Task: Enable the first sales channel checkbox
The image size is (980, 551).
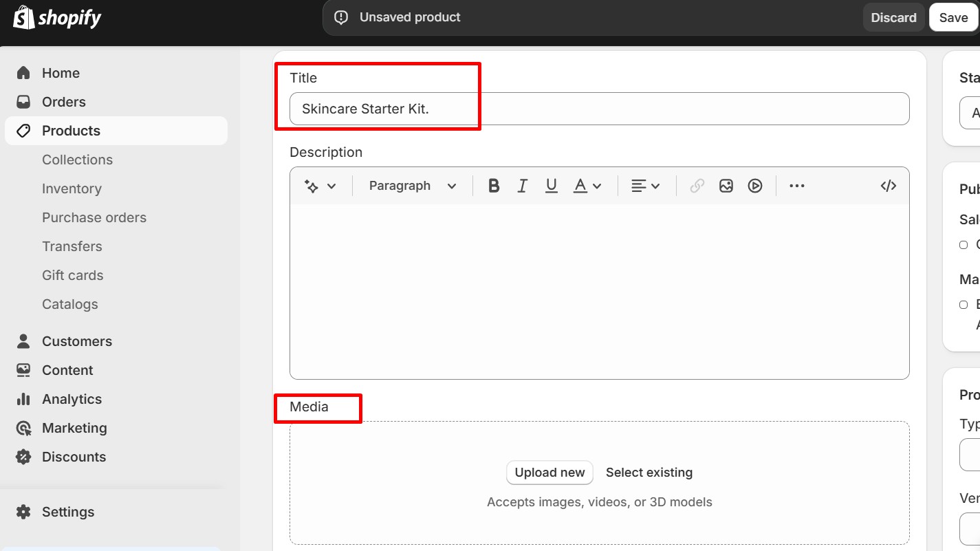Action: pyautogui.click(x=963, y=244)
